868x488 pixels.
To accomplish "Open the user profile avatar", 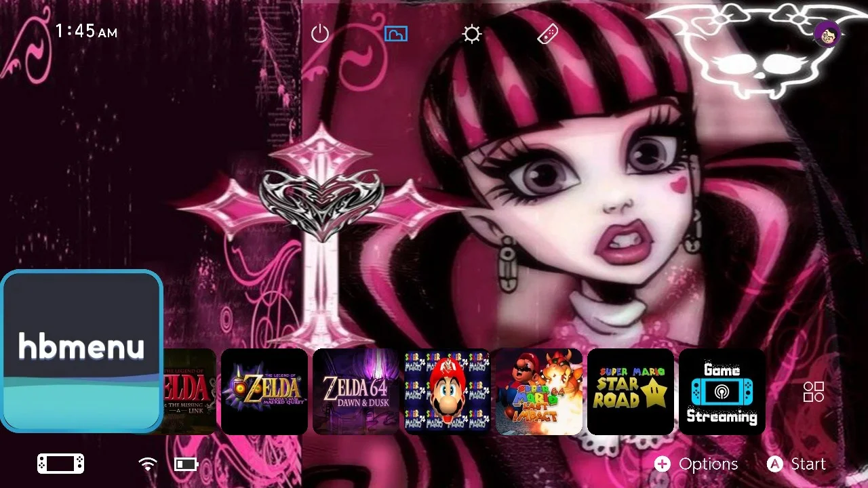I will [x=827, y=34].
